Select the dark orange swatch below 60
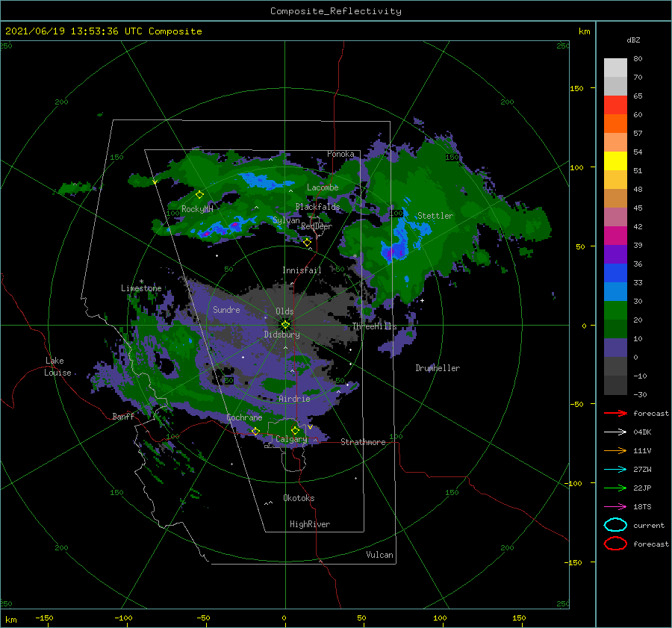 click(x=615, y=124)
